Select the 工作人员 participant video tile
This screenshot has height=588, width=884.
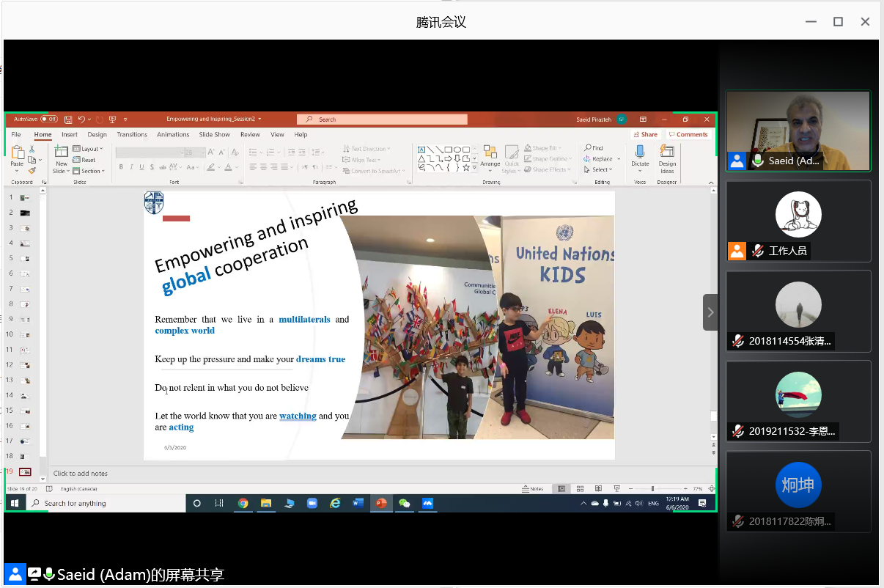[x=798, y=221]
